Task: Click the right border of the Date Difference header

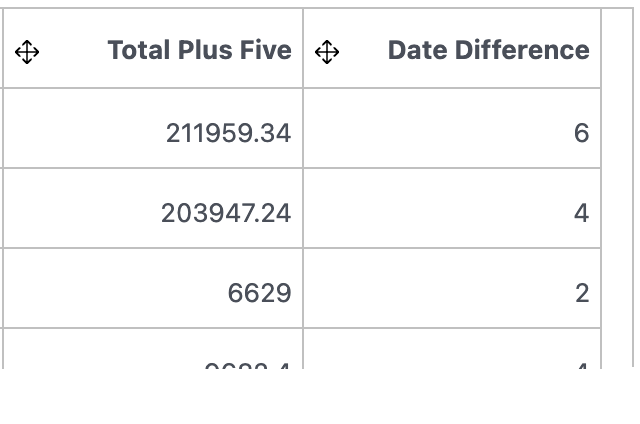Action: click(601, 48)
